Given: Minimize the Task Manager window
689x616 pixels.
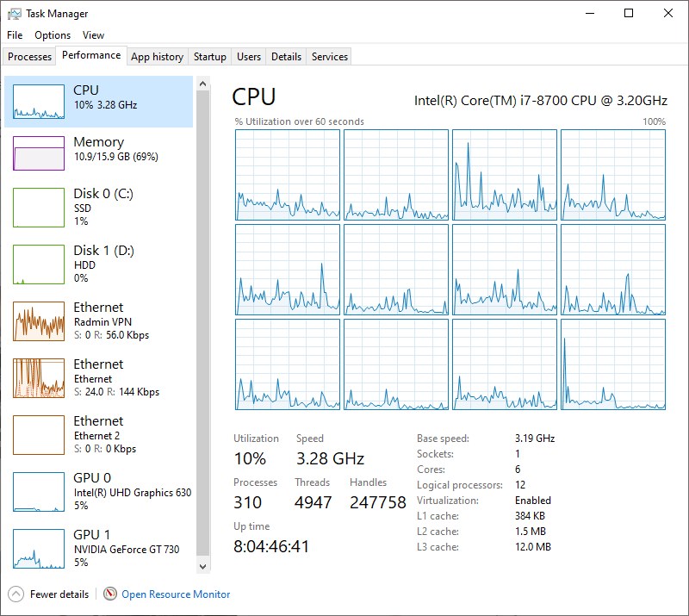Looking at the screenshot, I should pyautogui.click(x=590, y=13).
